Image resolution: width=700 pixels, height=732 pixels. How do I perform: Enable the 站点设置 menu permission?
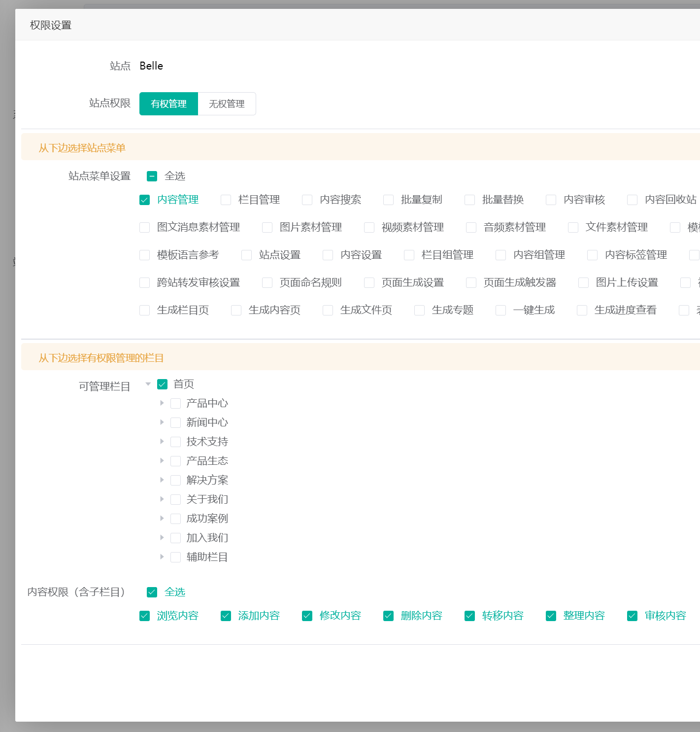pos(246,255)
